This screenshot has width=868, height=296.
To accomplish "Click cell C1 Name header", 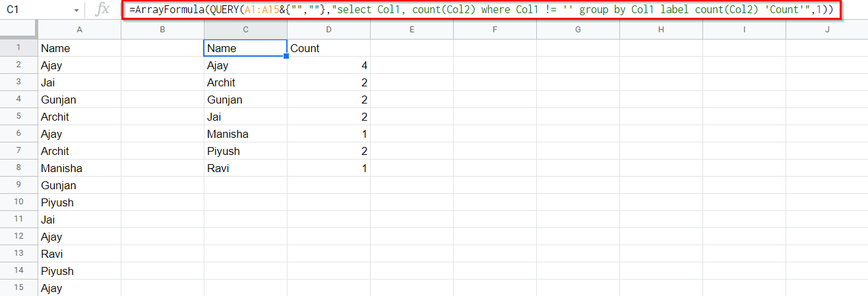I will (245, 48).
